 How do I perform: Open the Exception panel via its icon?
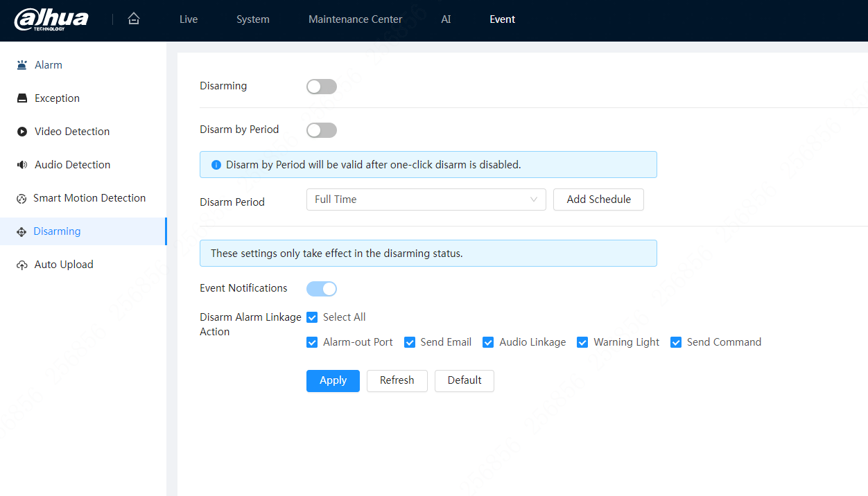click(x=21, y=98)
